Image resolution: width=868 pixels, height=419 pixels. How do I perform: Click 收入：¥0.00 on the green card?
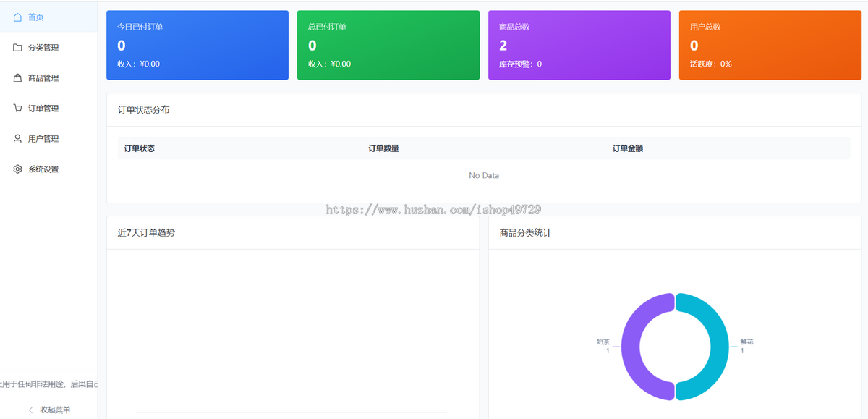coord(330,64)
